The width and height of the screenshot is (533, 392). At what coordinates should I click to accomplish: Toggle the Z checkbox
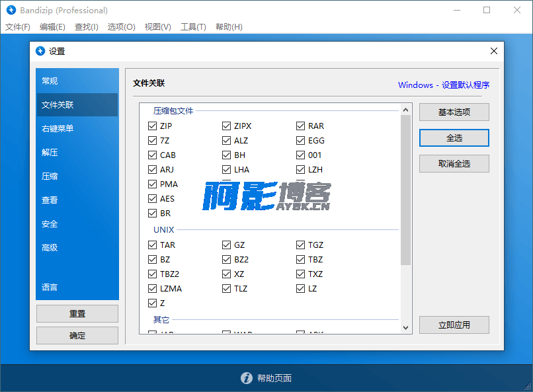152,303
